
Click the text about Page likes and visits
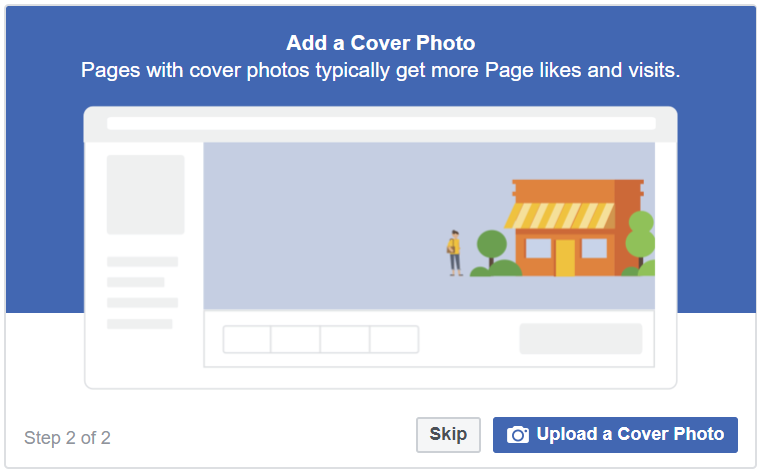click(x=380, y=72)
